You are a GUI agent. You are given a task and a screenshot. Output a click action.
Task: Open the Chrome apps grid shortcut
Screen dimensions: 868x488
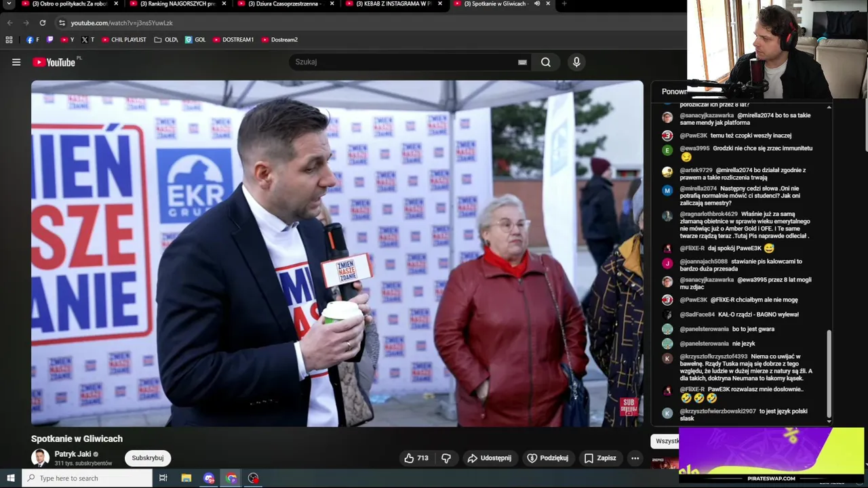9,40
